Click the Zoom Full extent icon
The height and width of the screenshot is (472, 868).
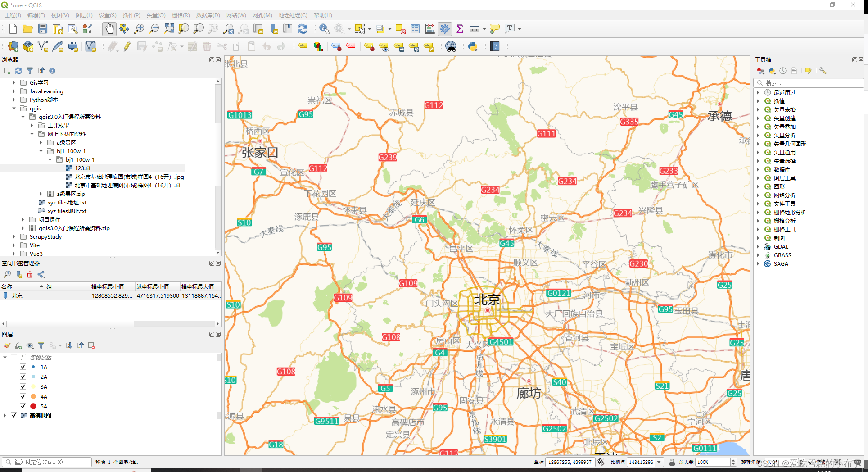coord(169,29)
